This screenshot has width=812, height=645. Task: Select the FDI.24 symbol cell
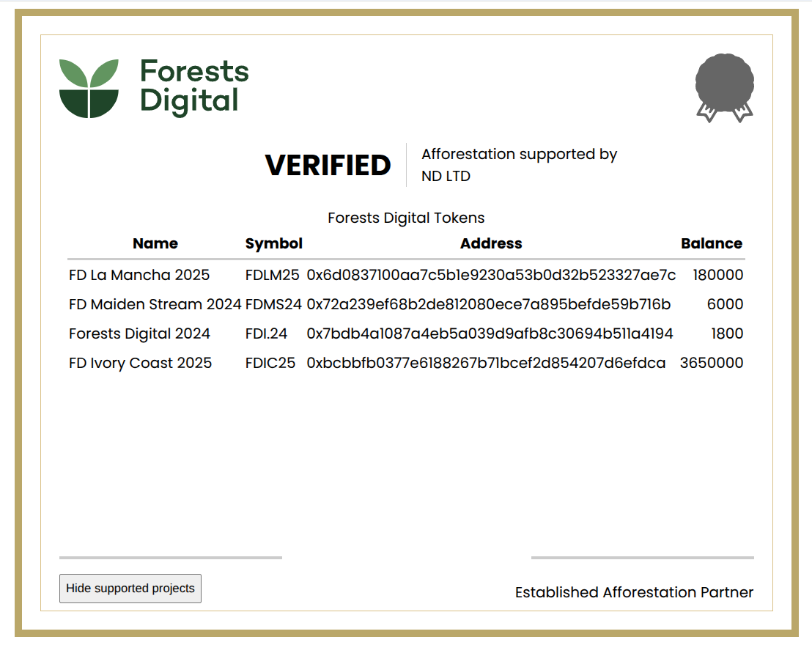pyautogui.click(x=266, y=333)
